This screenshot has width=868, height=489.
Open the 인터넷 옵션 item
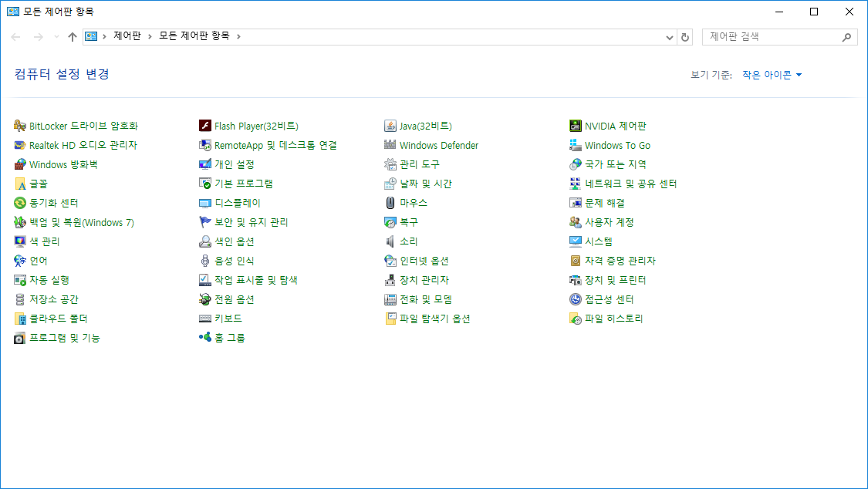pyautogui.click(x=417, y=261)
